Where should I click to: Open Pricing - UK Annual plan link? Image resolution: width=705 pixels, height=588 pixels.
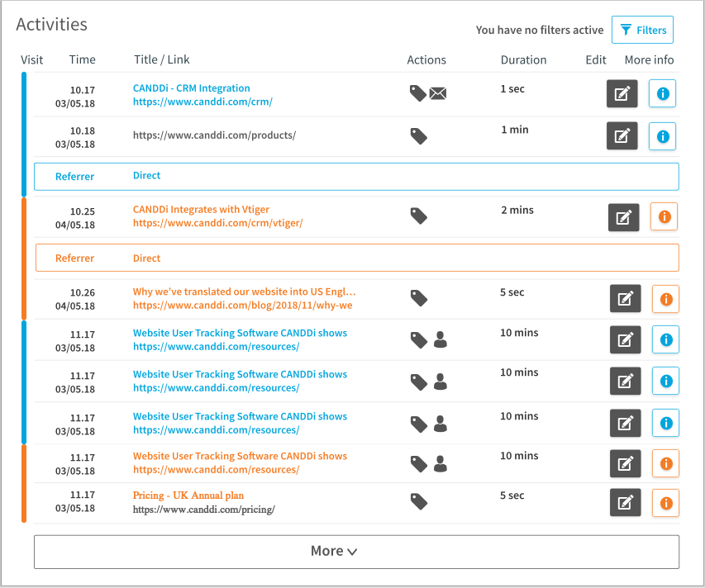(188, 495)
